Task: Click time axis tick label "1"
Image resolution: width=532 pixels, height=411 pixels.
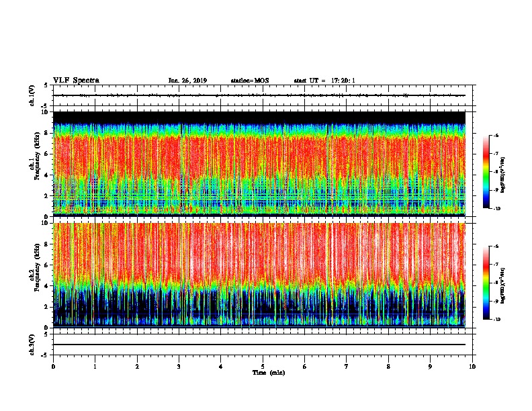Action: tap(95, 367)
